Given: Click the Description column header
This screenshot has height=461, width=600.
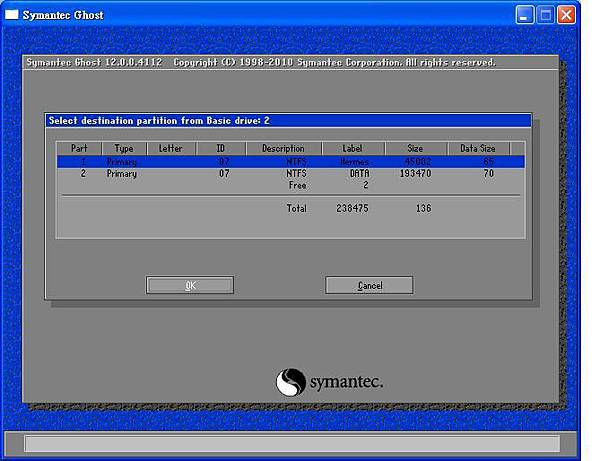Looking at the screenshot, I should point(283,148).
